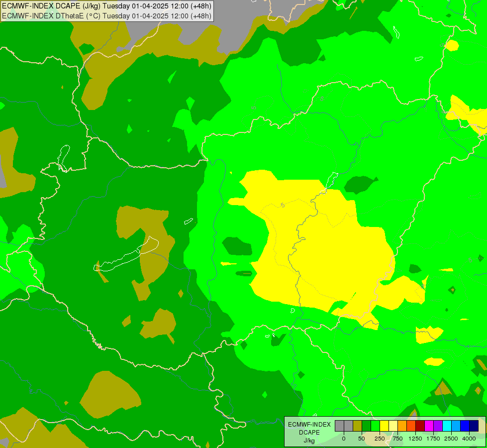This screenshot has height=448, width=487.
Task: Click the legend DCAPE label
Action: (x=309, y=433)
